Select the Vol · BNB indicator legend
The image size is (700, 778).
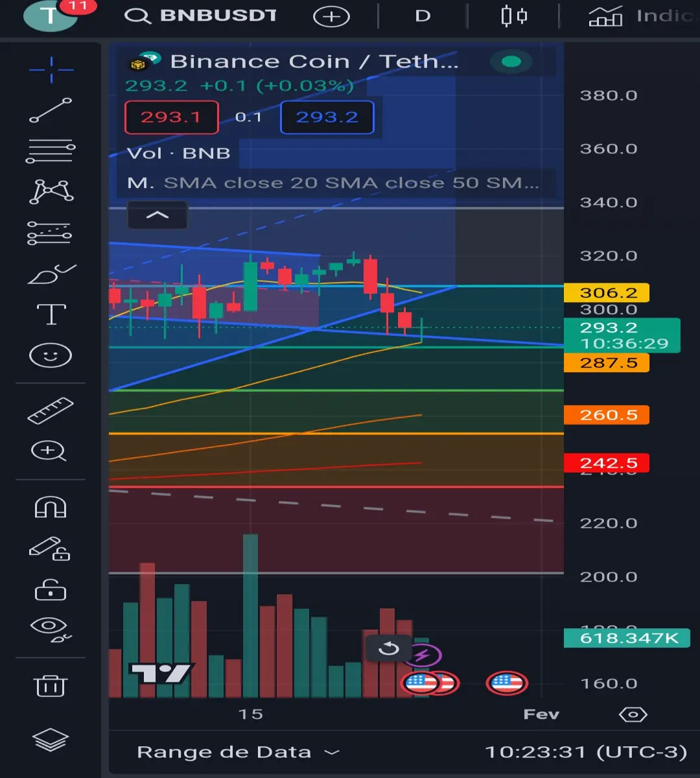click(x=178, y=154)
